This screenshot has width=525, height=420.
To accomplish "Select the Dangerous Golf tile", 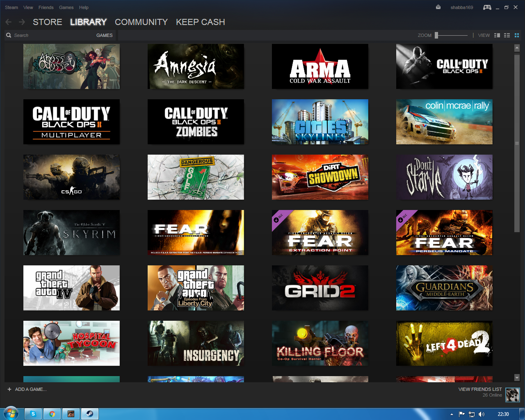I will (x=196, y=177).
